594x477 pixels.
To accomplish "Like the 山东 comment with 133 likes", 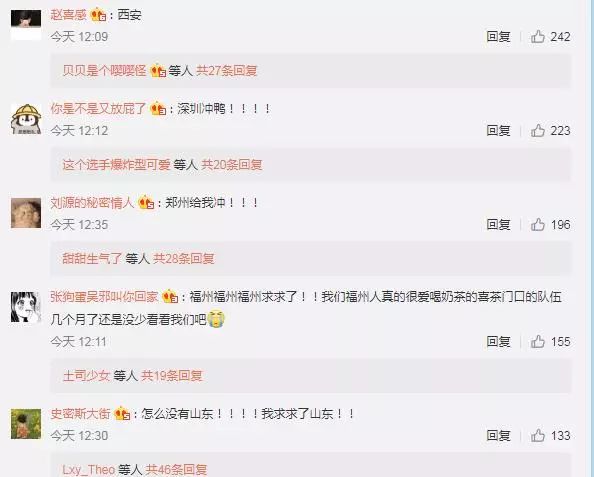I will pos(538,435).
